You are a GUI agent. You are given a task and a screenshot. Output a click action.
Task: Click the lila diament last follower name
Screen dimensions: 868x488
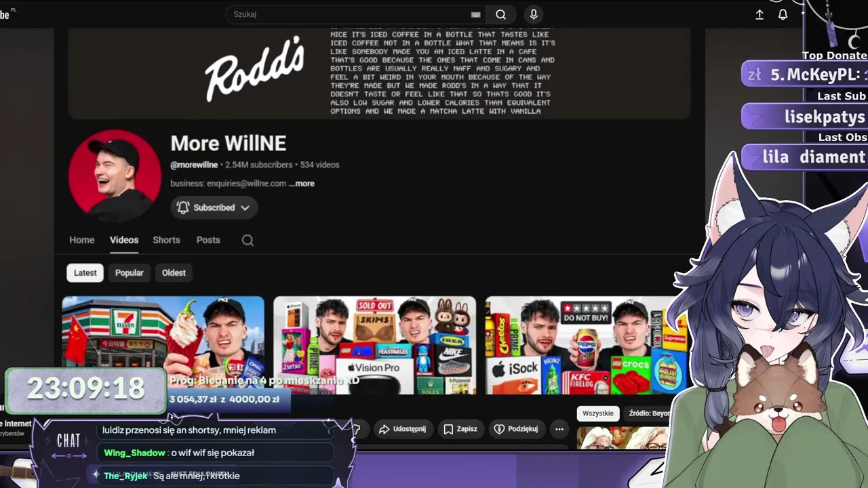[814, 157]
